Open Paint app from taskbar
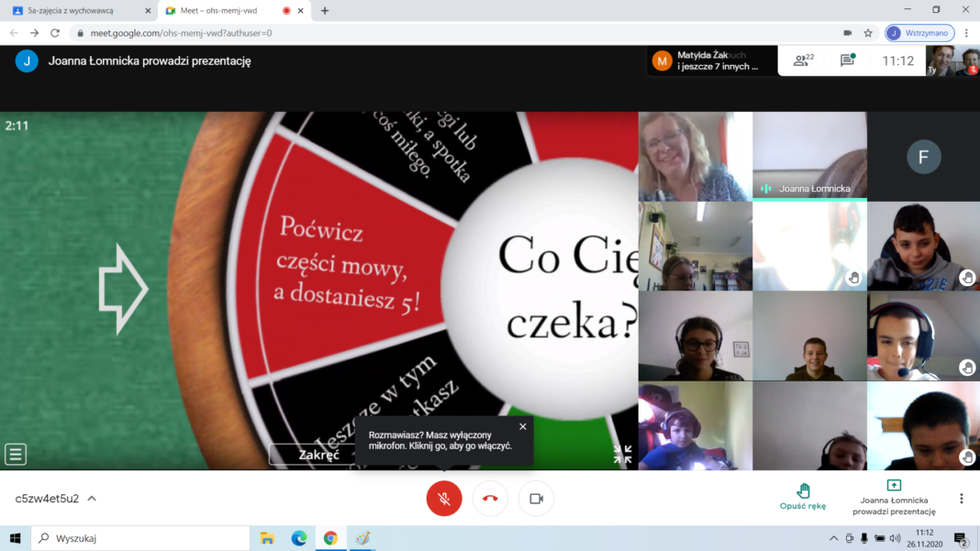This screenshot has width=980, height=551. tap(362, 538)
